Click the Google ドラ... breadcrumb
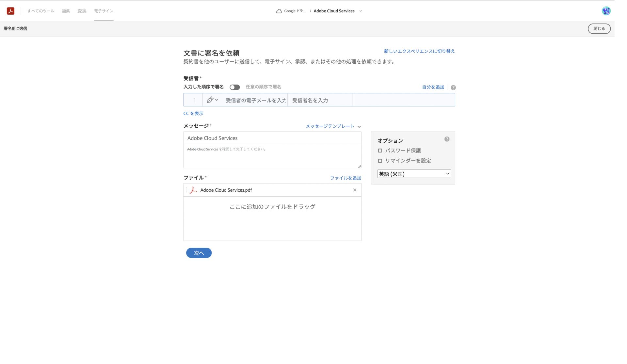The image size is (627, 364). 295,11
